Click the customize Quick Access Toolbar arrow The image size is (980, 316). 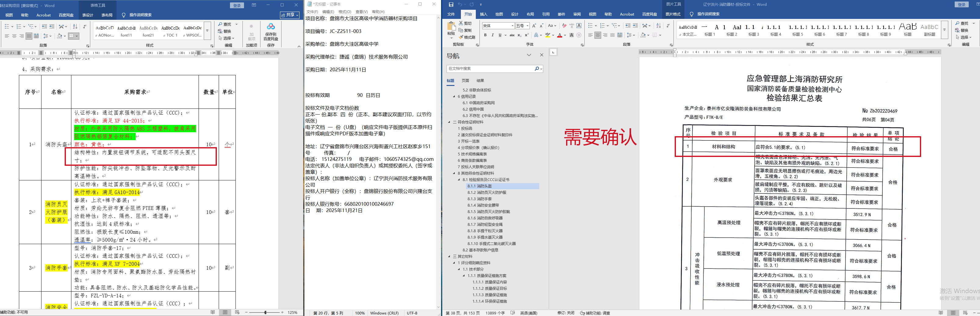coord(481,5)
